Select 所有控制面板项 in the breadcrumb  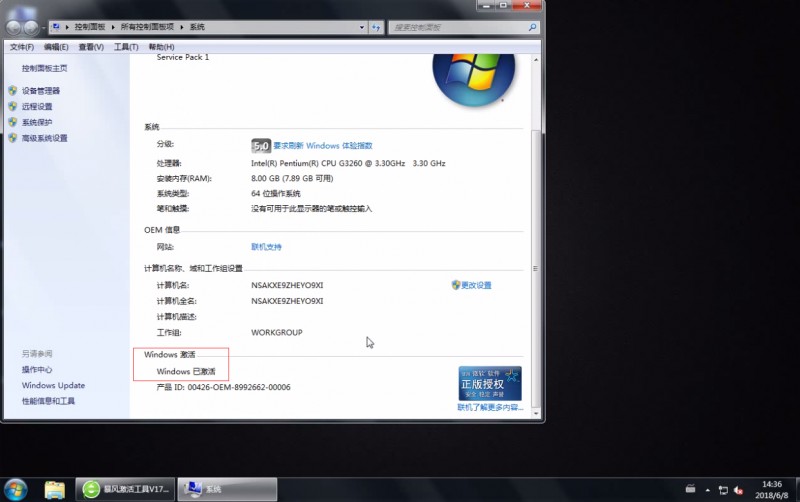147,27
